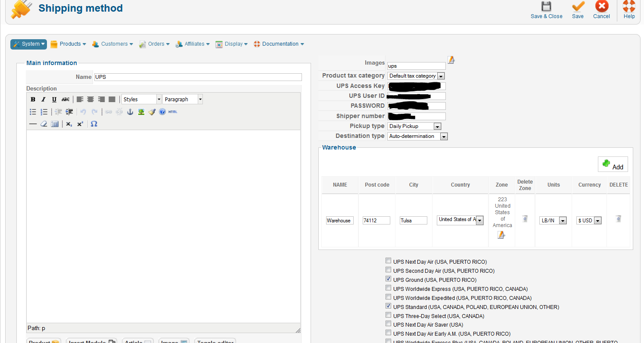
Task: Tick UPS Next Day Air Saver (USA)
Action: click(x=389, y=324)
